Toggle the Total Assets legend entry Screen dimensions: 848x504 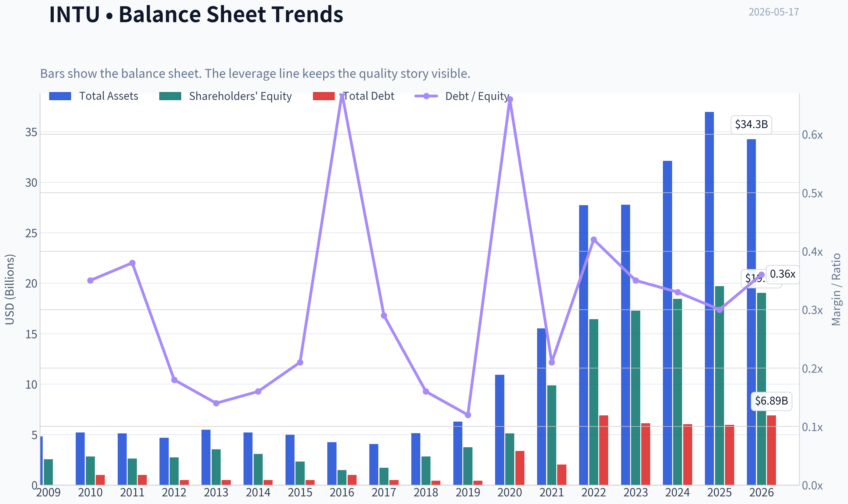(x=94, y=96)
